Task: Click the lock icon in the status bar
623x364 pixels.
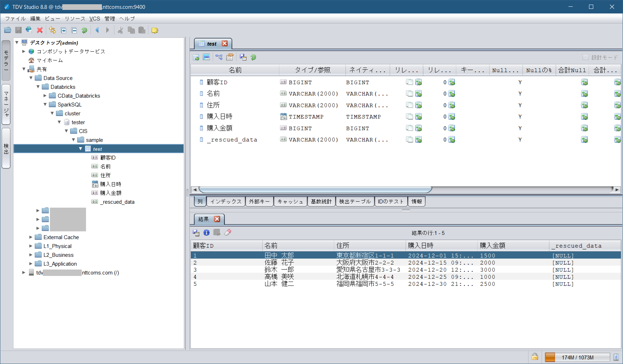Action: (535, 357)
